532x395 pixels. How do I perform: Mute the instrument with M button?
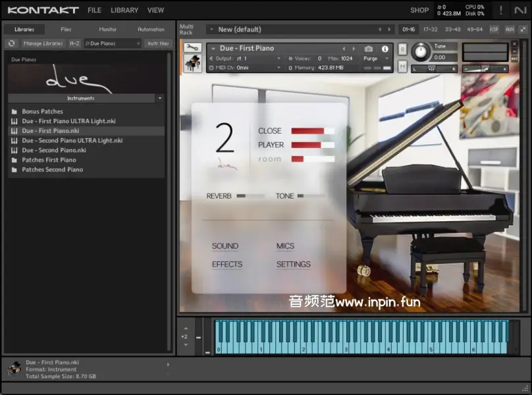pos(402,66)
